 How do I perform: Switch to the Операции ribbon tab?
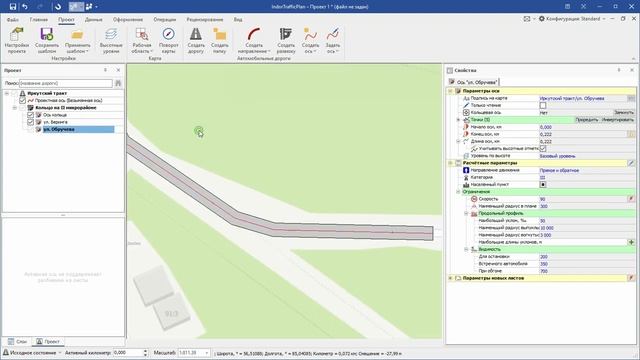pos(164,20)
